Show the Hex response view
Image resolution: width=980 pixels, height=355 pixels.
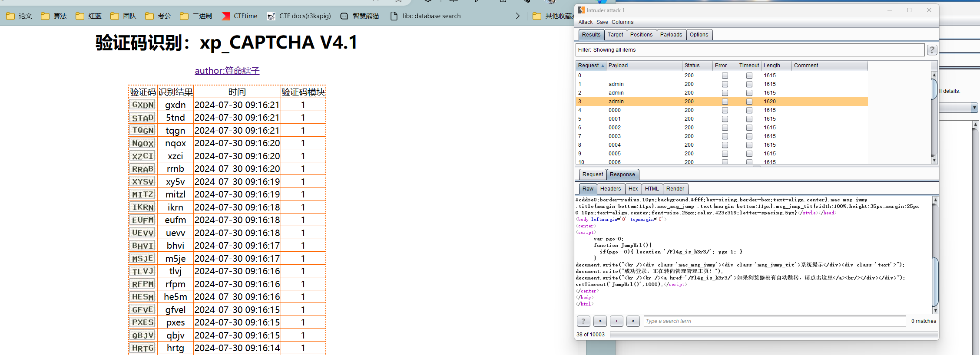tap(633, 189)
